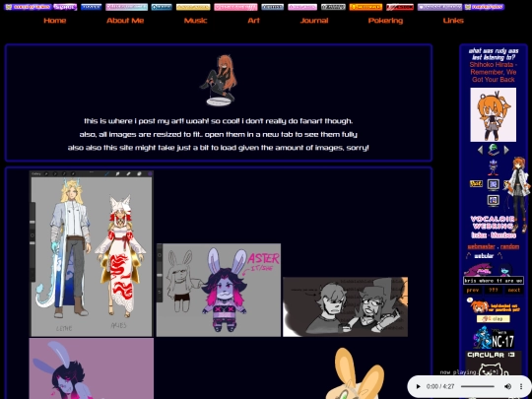Open the last listened song link
Image resolution: width=532 pixels, height=399 pixels.
pyautogui.click(x=494, y=72)
